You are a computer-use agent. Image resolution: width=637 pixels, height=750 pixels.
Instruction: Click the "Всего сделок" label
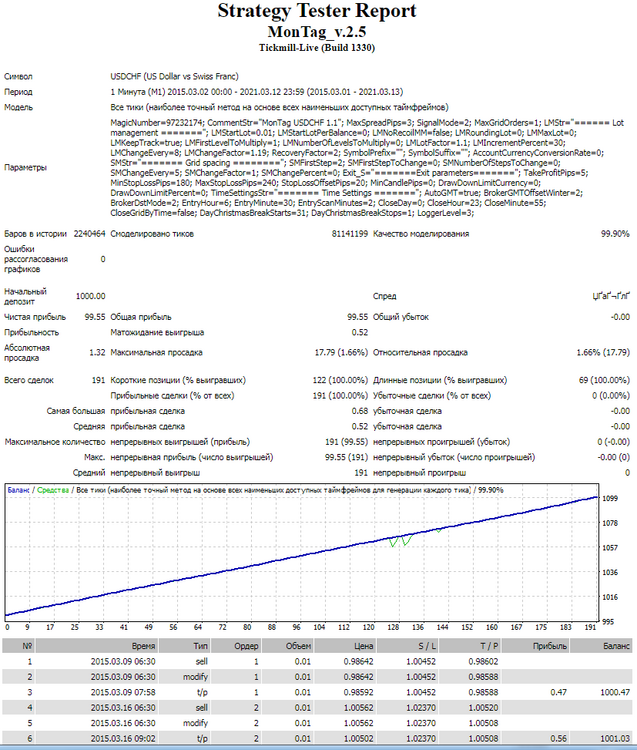click(x=29, y=380)
